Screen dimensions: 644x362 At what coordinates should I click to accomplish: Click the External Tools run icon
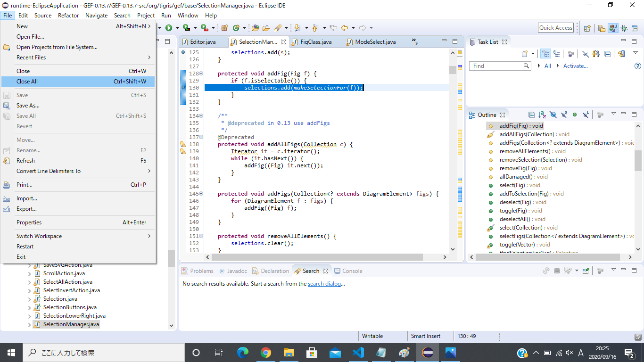point(204,28)
